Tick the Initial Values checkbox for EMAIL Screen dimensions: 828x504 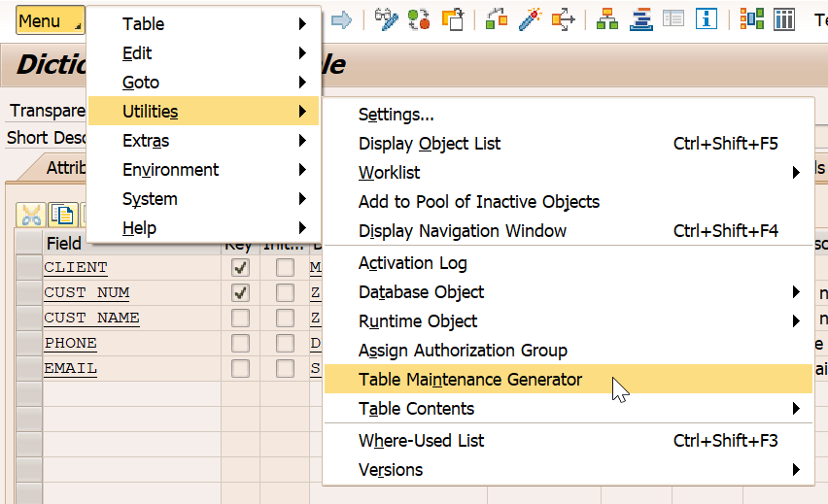click(285, 368)
